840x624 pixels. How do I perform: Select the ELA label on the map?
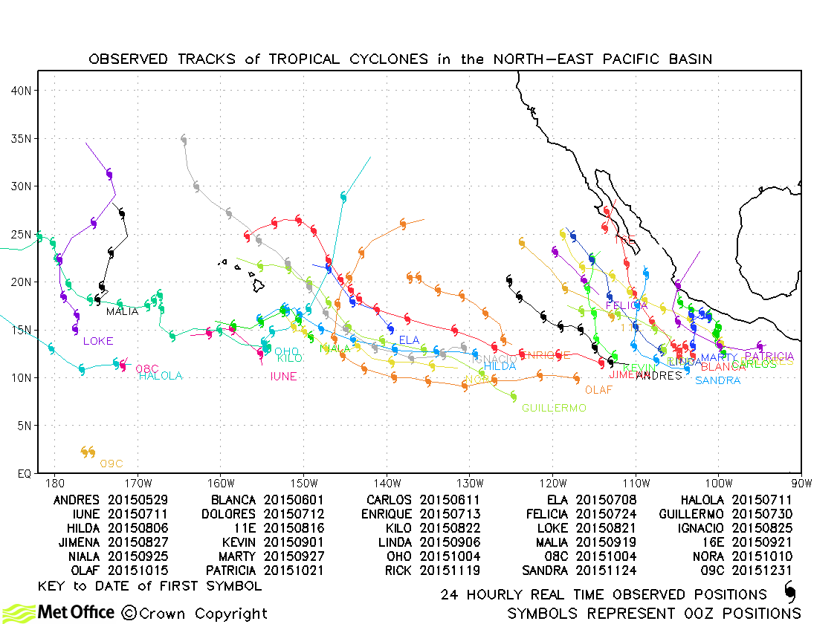pos(409,339)
